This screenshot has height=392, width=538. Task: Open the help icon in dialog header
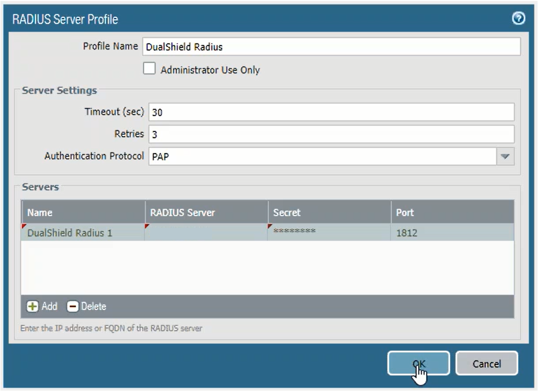tap(518, 19)
